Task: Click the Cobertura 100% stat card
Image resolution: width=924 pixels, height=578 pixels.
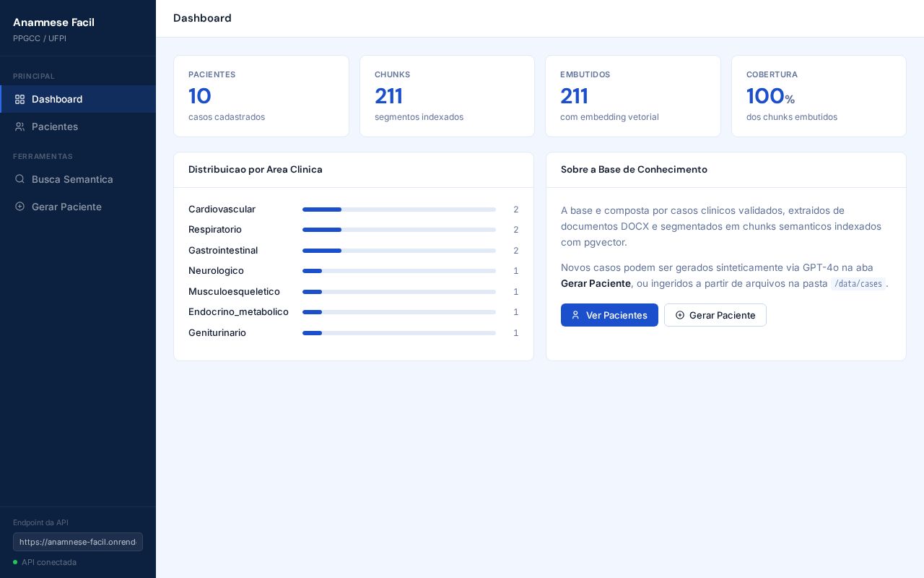Action: pyautogui.click(x=819, y=96)
